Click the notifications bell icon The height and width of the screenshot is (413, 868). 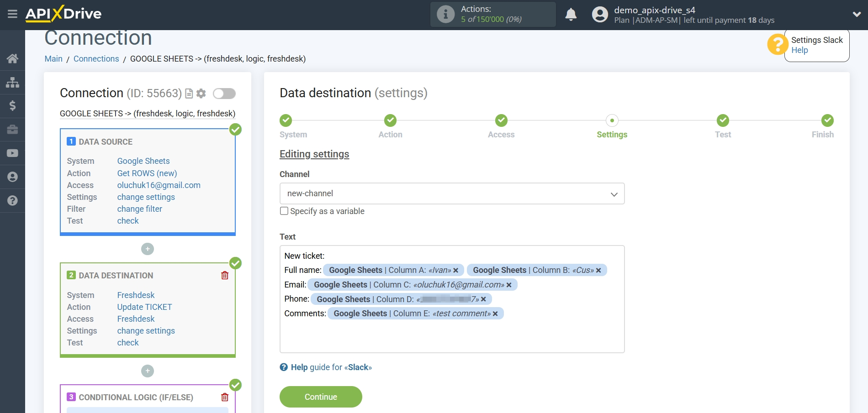click(x=571, y=15)
